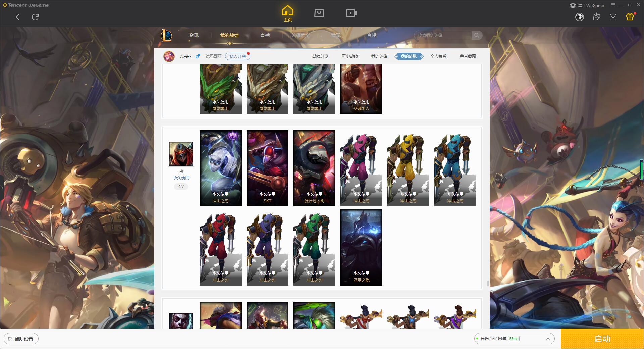
Task: Switch to 战绩总览 sub-tab
Action: (x=320, y=56)
